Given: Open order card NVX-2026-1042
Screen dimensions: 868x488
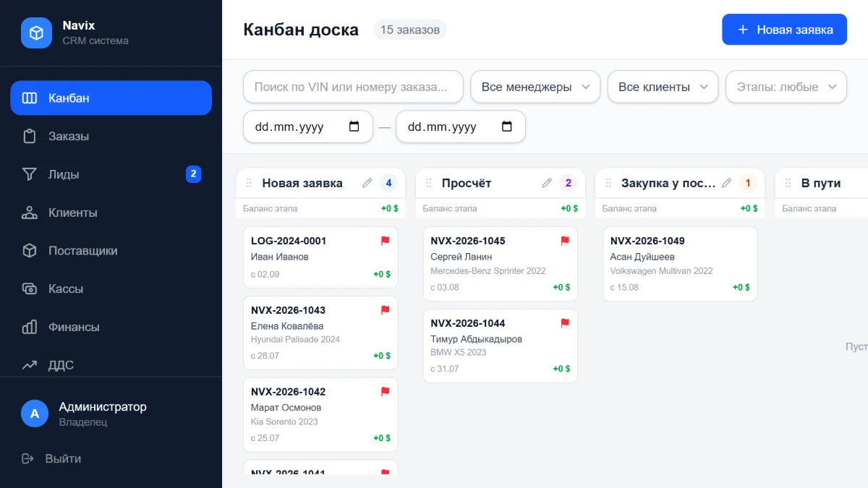Looking at the screenshot, I should [320, 415].
